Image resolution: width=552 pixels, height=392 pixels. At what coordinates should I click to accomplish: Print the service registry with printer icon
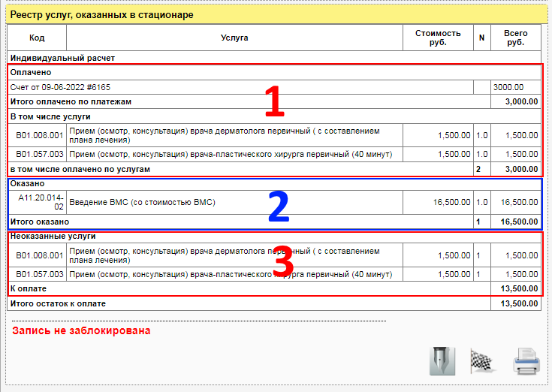(526, 362)
